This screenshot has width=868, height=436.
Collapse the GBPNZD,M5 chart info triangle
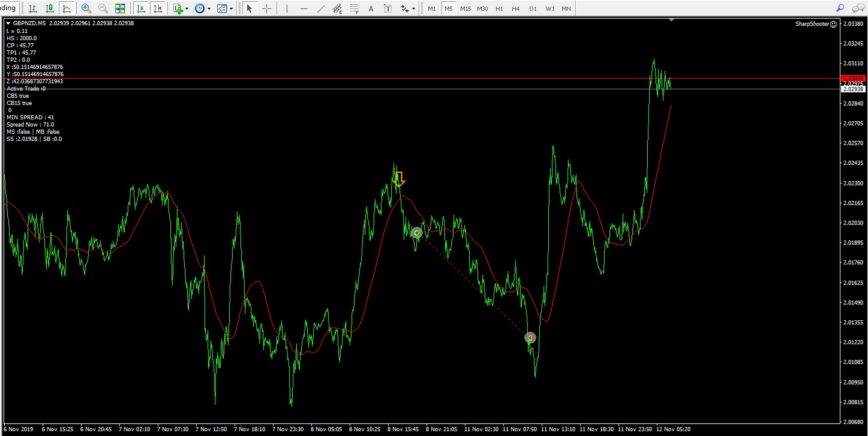(x=8, y=23)
